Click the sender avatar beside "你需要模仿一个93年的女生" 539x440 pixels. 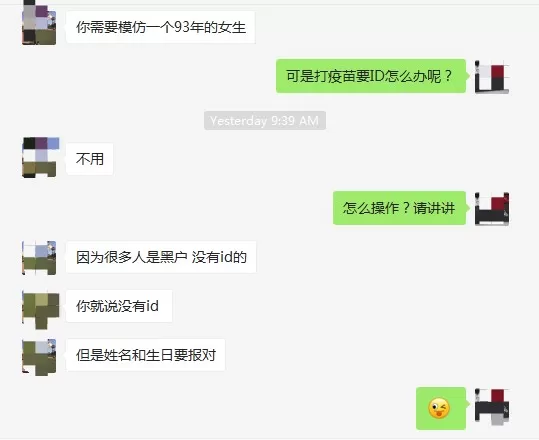[x=39, y=26]
